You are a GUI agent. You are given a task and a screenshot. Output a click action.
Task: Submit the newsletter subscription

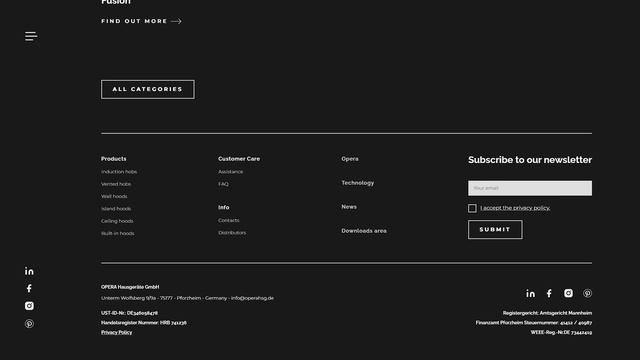point(495,229)
